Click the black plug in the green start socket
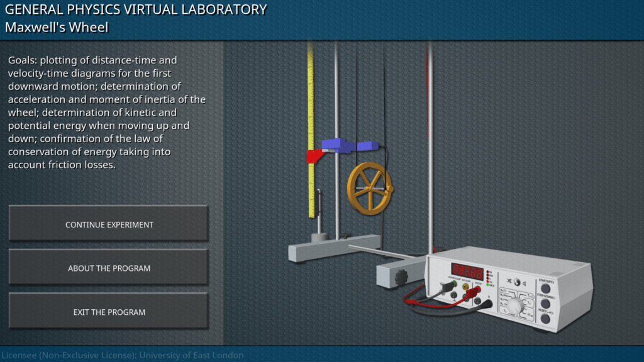This screenshot has width=644, height=362. 448,287
